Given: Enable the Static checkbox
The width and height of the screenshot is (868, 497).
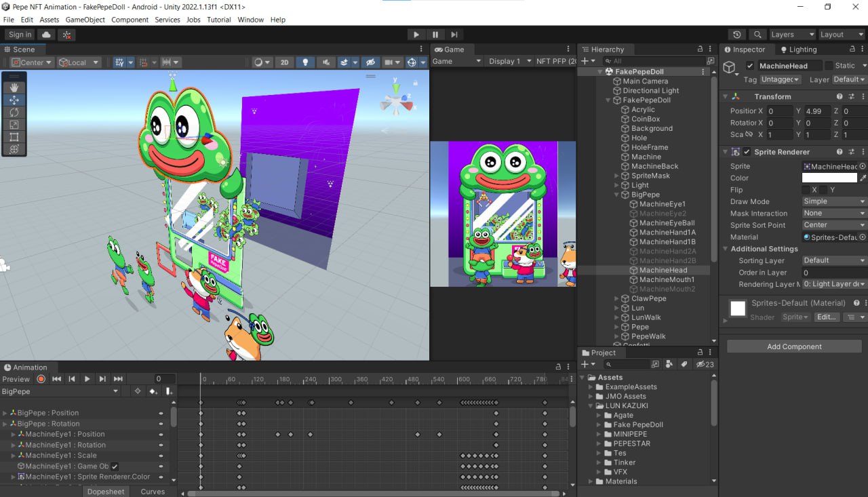Looking at the screenshot, I should tap(829, 66).
